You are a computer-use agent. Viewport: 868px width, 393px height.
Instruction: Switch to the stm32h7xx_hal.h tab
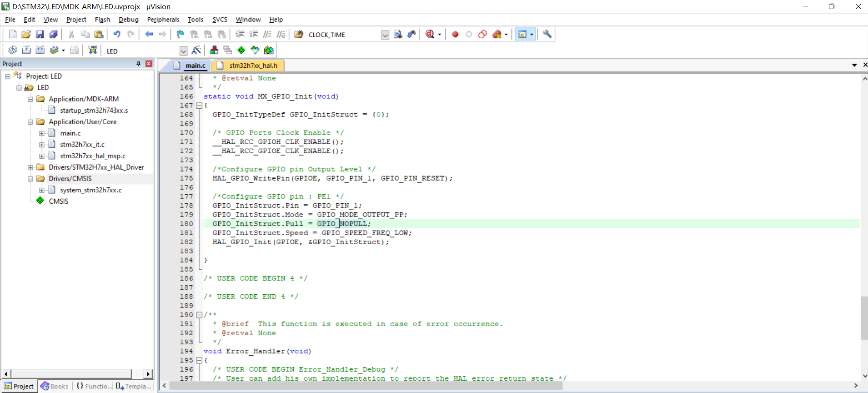[x=248, y=65]
